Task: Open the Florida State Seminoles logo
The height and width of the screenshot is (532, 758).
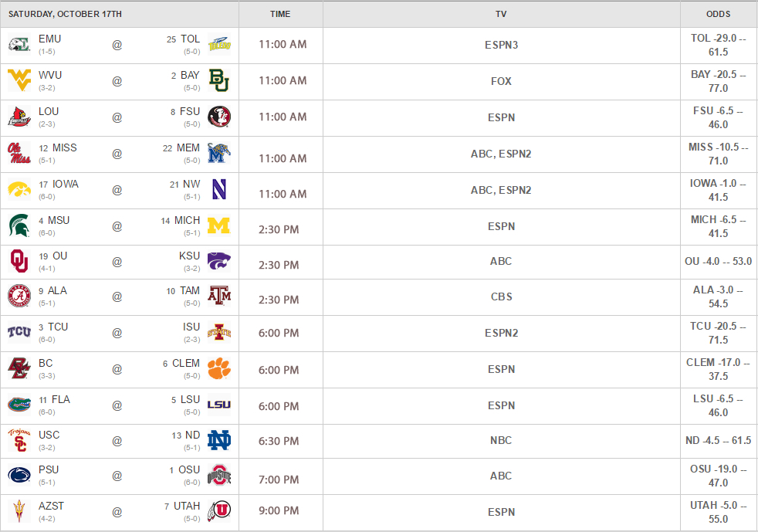Action: click(219, 117)
